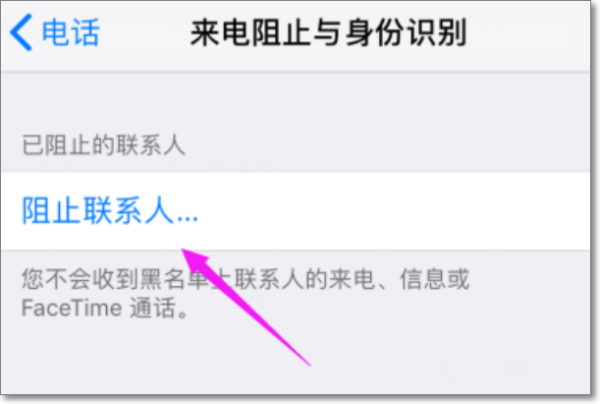600x404 pixels.
Task: Click the 黑名单 word in the footer note
Action: tap(174, 279)
